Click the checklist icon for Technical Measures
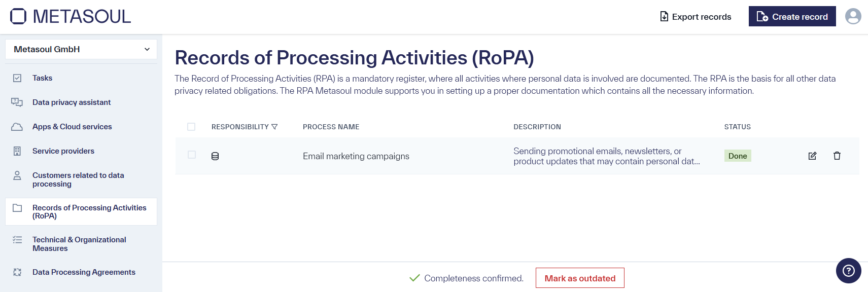 click(x=17, y=240)
